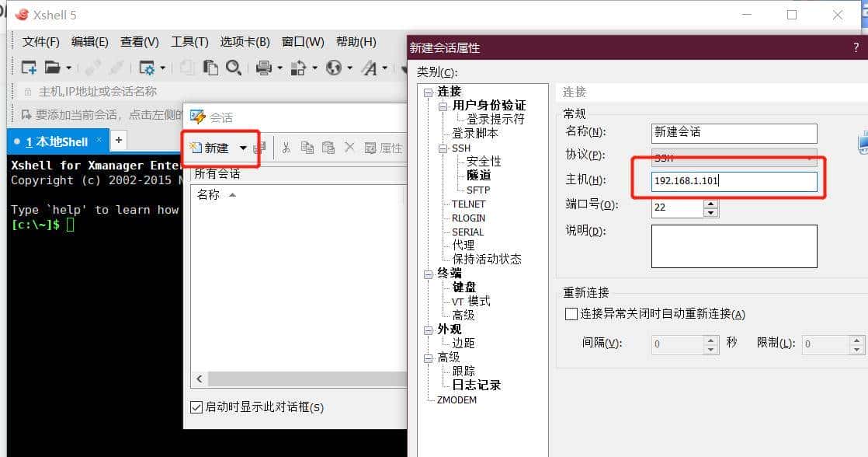Screen dimensions: 868x457
Task: Click the grayed Copy icon in the main toolbar
Action: click(x=187, y=68)
